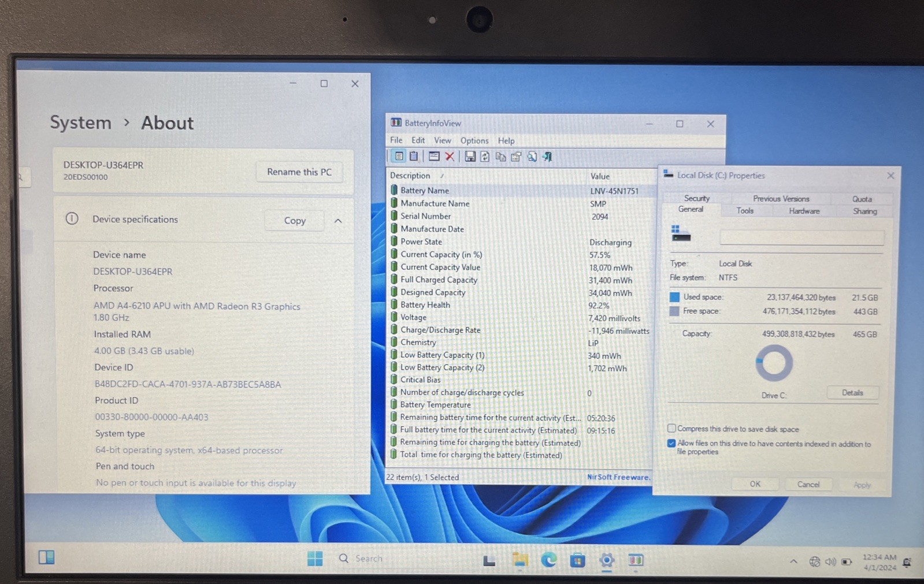Click the Windows Start button on taskbar
This screenshot has width=924, height=584.
point(315,559)
